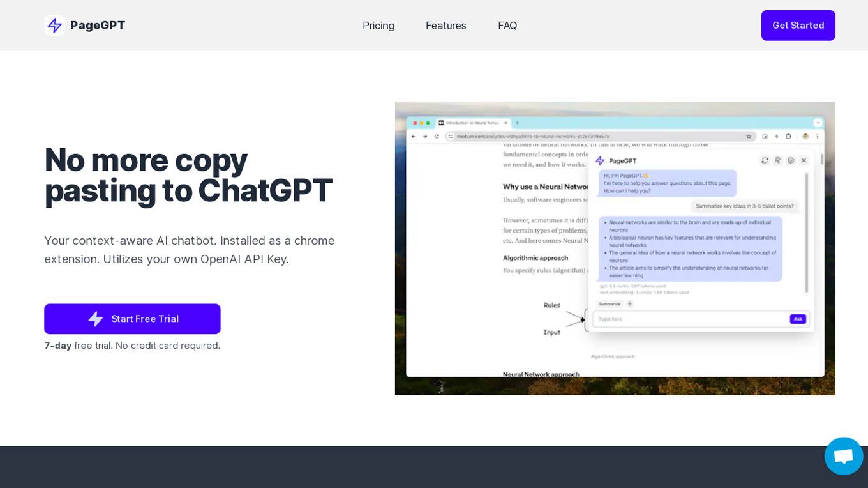Click the new tab plus in demo browser

[x=518, y=123]
